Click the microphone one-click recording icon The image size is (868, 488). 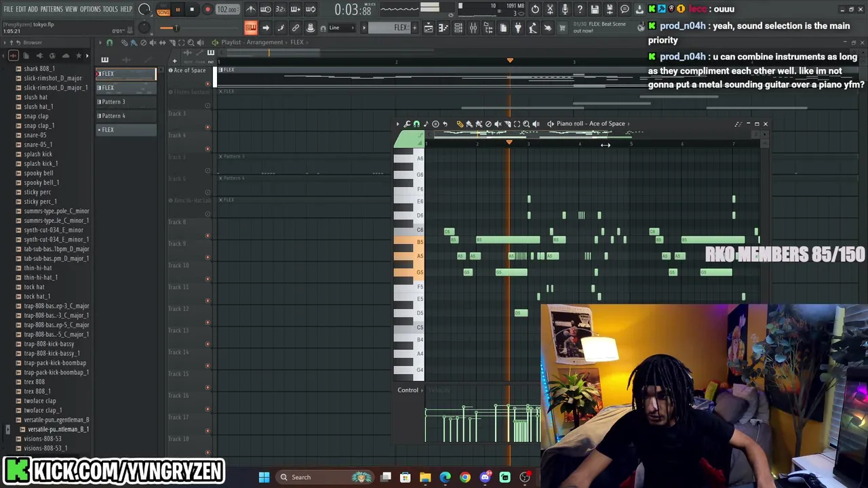[565, 9]
